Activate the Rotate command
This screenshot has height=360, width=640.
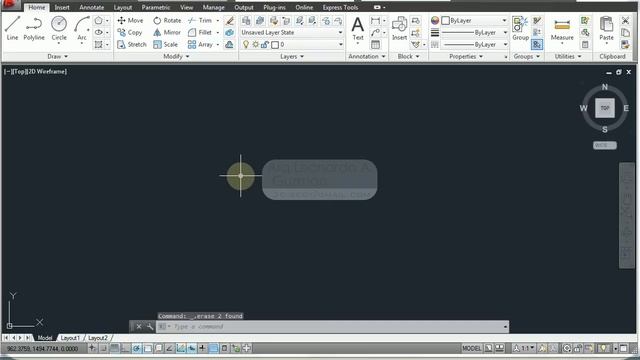click(167, 20)
